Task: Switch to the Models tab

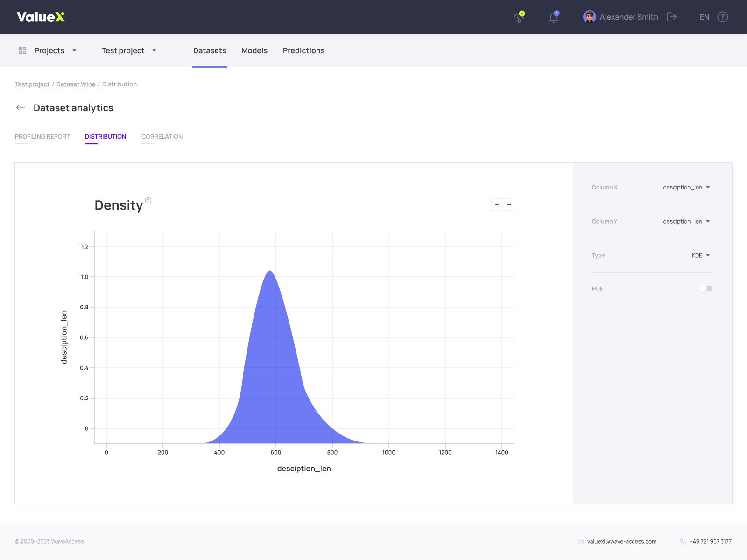Action: (254, 50)
